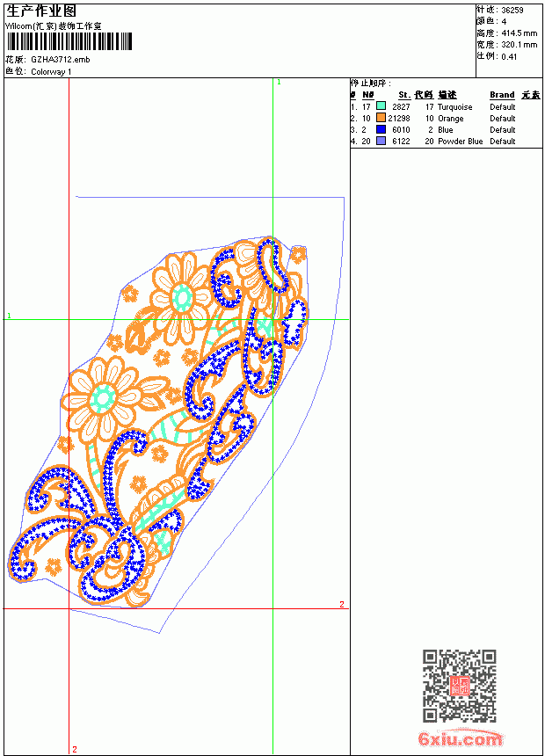The height and width of the screenshot is (756, 545).
Task: Click the large turquoise-centered flower at top
Action: point(181,297)
